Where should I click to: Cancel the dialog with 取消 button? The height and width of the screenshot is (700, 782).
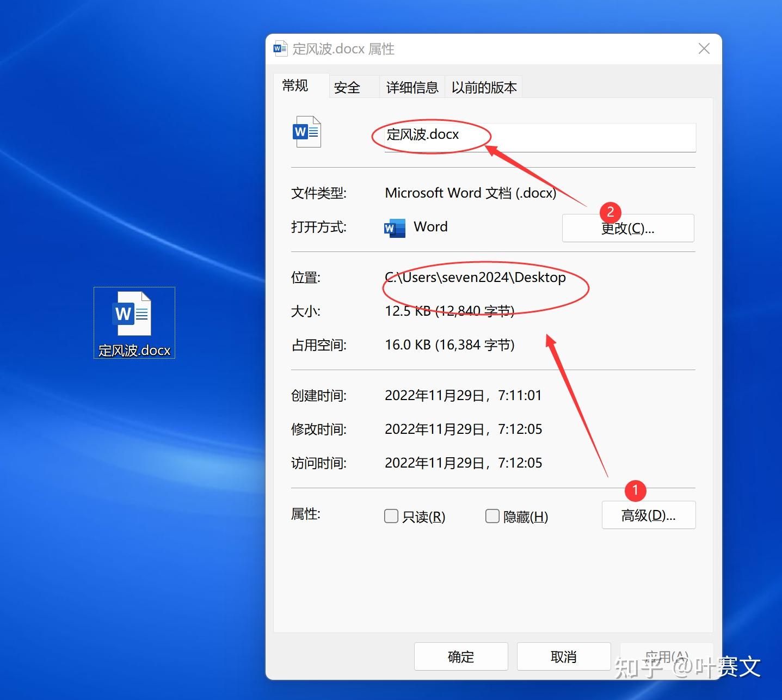563,656
